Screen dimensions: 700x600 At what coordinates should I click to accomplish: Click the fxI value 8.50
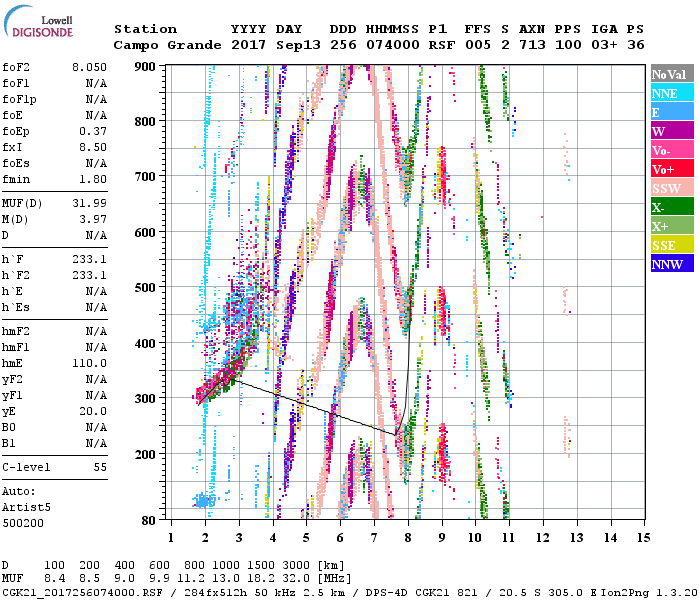point(93,147)
